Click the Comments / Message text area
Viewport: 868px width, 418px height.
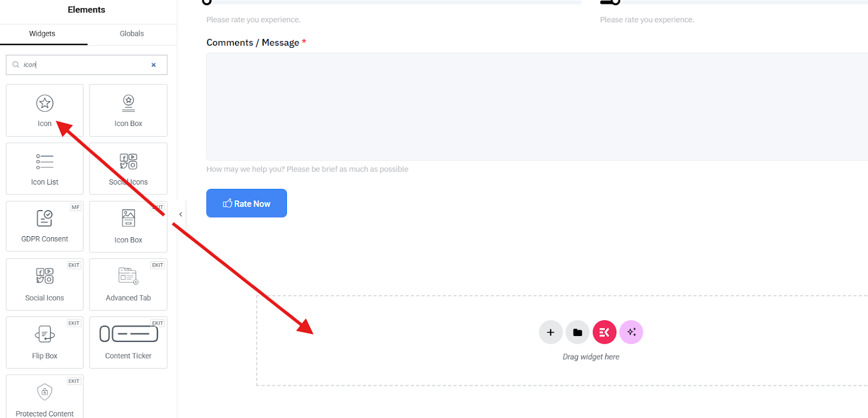click(x=536, y=106)
